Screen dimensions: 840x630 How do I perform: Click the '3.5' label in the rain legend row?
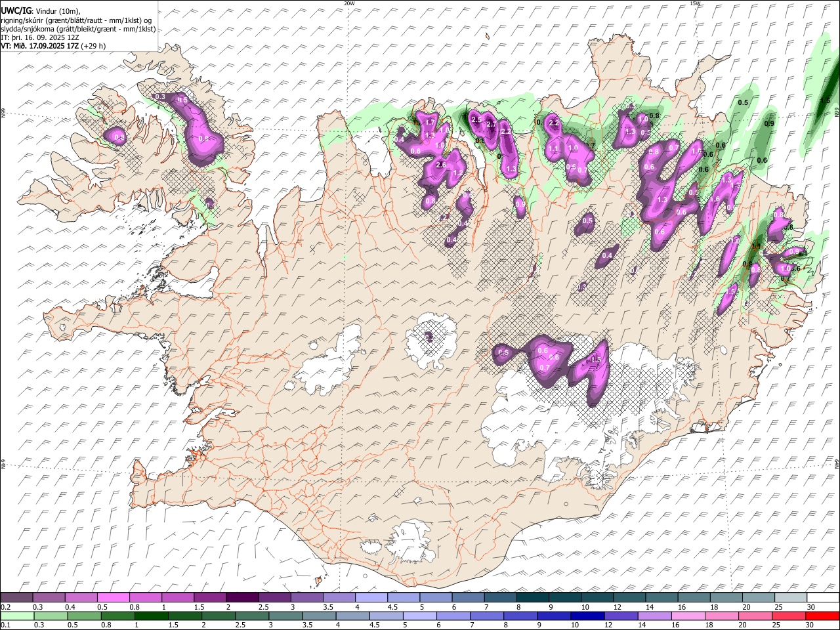pyautogui.click(x=307, y=625)
